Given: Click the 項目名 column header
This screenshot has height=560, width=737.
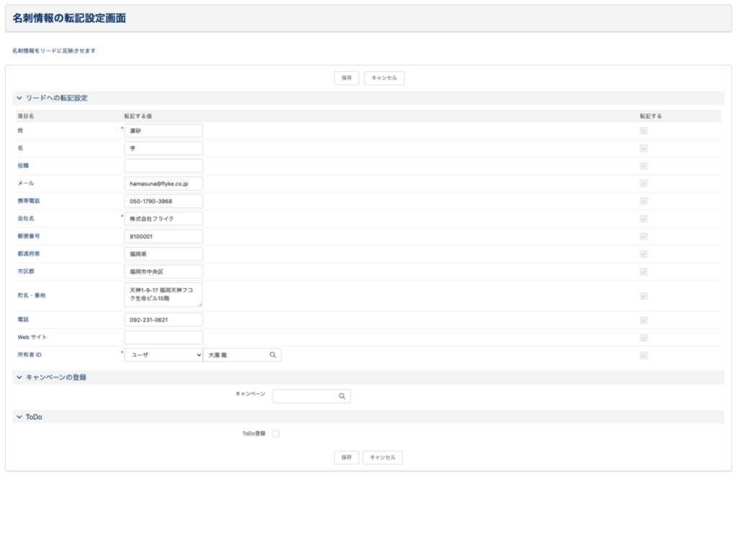Looking at the screenshot, I should tap(26, 116).
